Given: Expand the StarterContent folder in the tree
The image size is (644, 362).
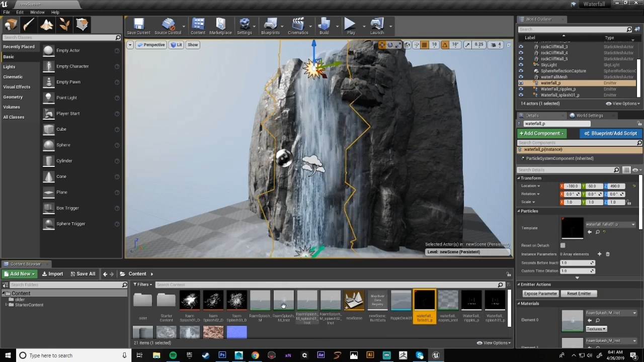Looking at the screenshot, I should point(6,305).
